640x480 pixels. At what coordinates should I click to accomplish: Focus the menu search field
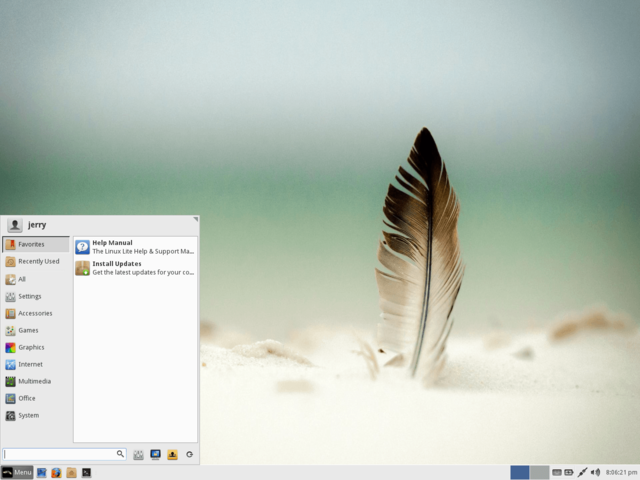pos(64,454)
